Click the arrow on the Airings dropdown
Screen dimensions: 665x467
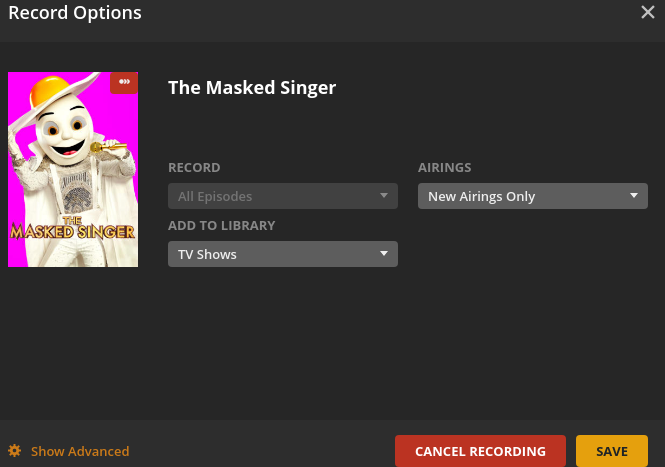pos(633,196)
